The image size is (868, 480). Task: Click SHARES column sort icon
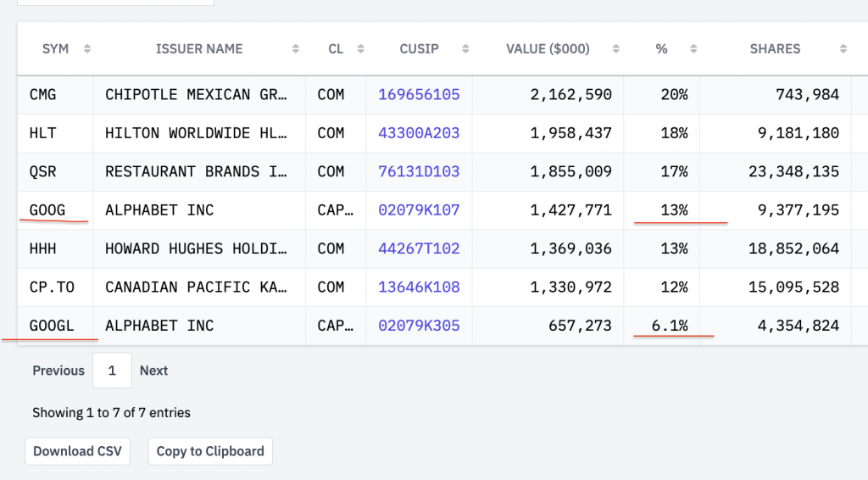[x=843, y=49]
